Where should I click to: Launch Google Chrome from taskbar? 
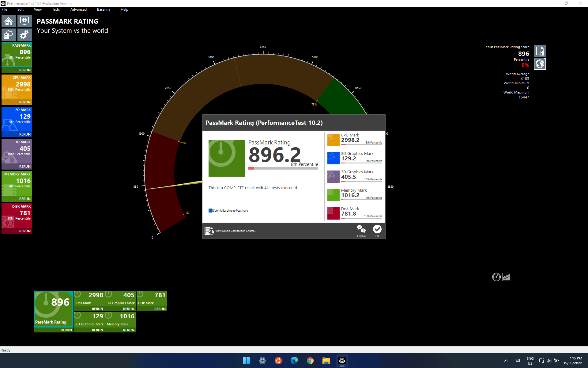click(x=310, y=361)
